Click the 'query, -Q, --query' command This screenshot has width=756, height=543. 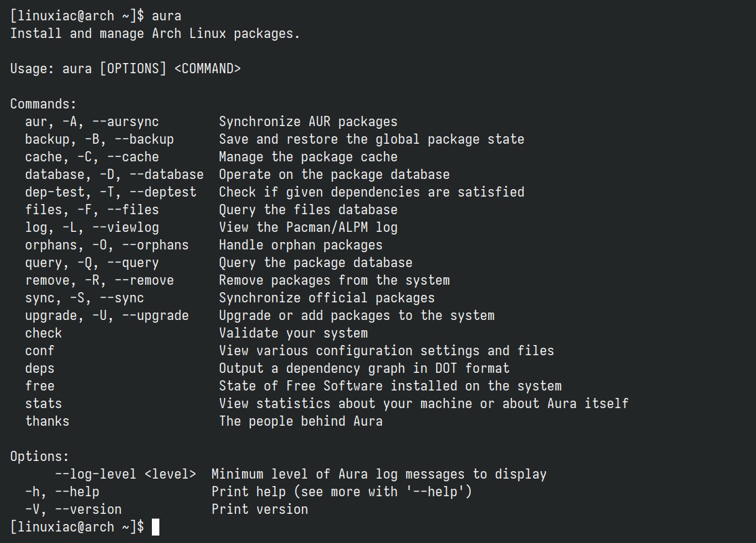click(92, 263)
